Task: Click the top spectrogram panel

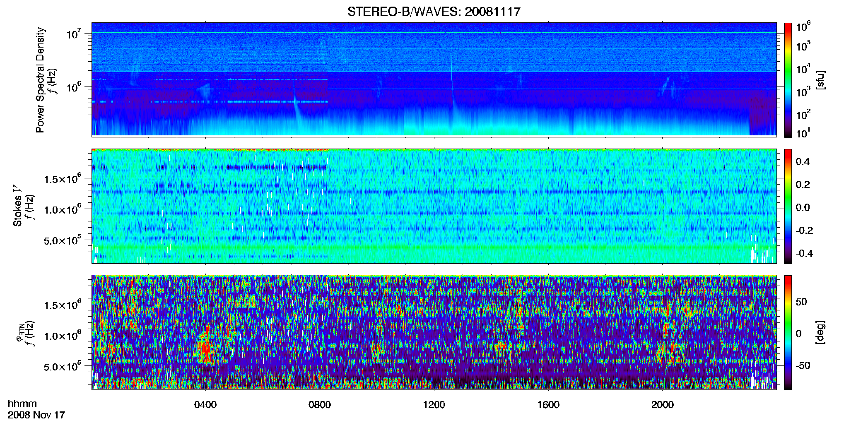Action: pyautogui.click(x=434, y=79)
